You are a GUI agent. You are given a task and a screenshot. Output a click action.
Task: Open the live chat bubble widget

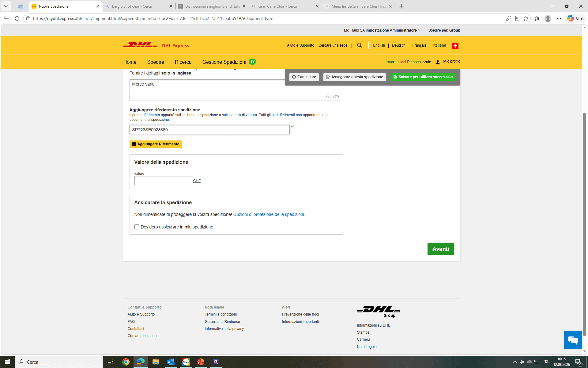(x=573, y=340)
